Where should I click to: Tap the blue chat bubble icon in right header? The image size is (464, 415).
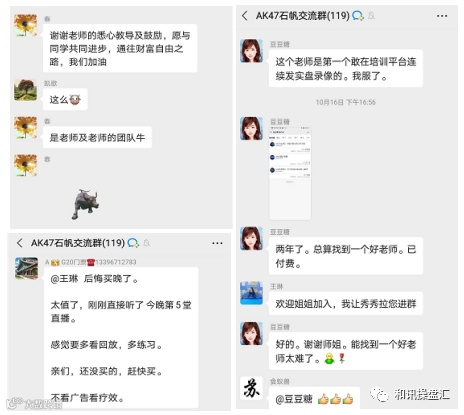(358, 16)
